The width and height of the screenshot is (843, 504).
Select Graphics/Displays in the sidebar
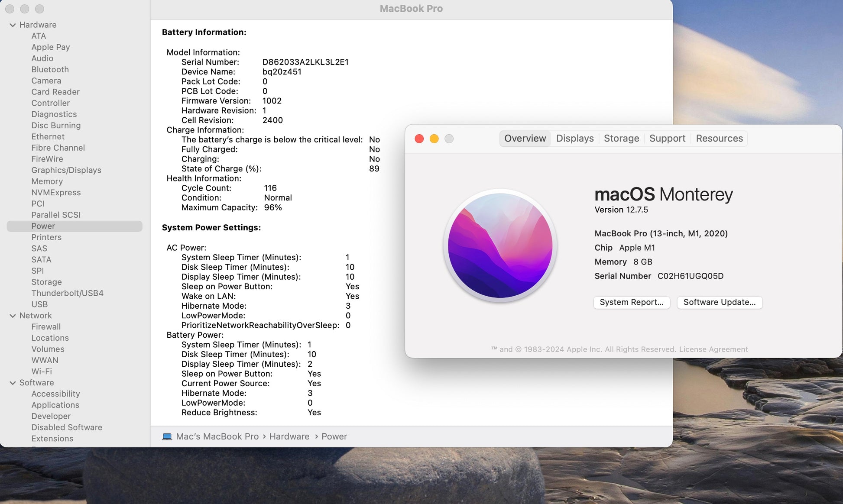click(66, 170)
